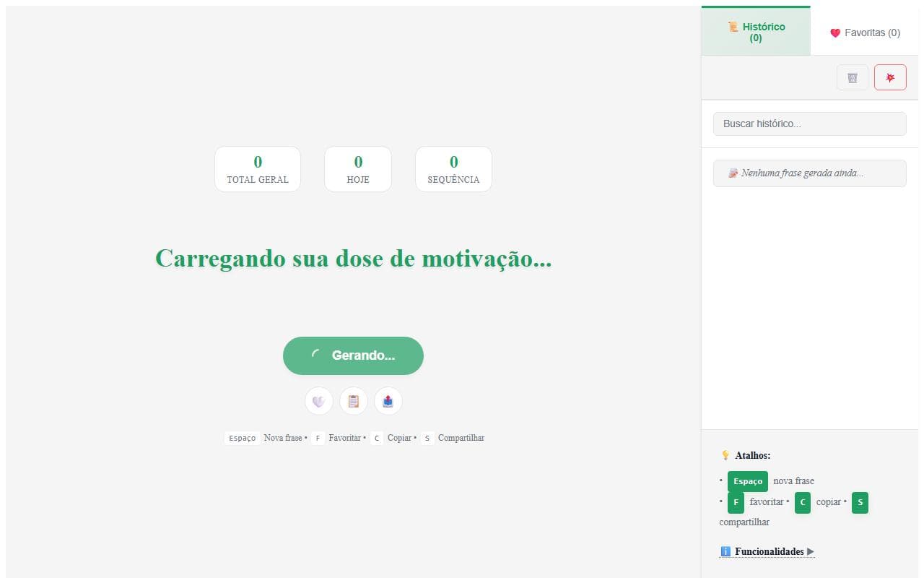Click into the Buscar histórico search field
The height and width of the screenshot is (578, 924).
tap(809, 124)
